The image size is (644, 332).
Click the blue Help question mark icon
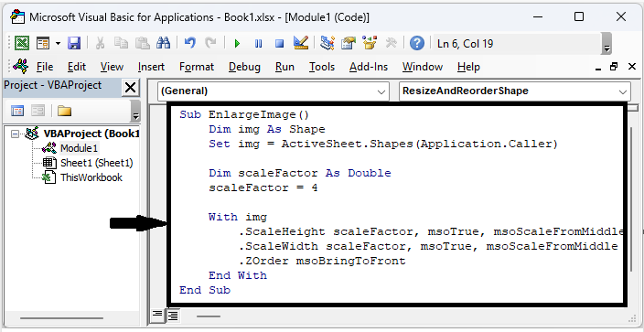pyautogui.click(x=417, y=43)
